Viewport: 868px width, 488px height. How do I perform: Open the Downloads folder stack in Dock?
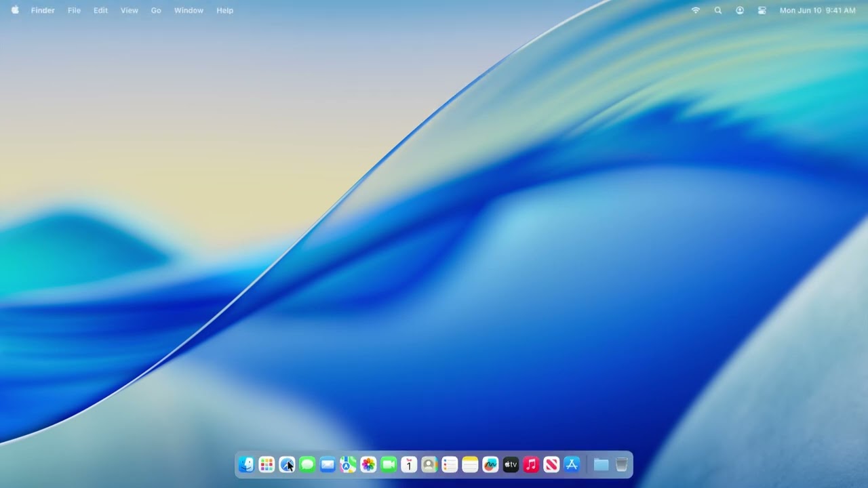pyautogui.click(x=601, y=464)
